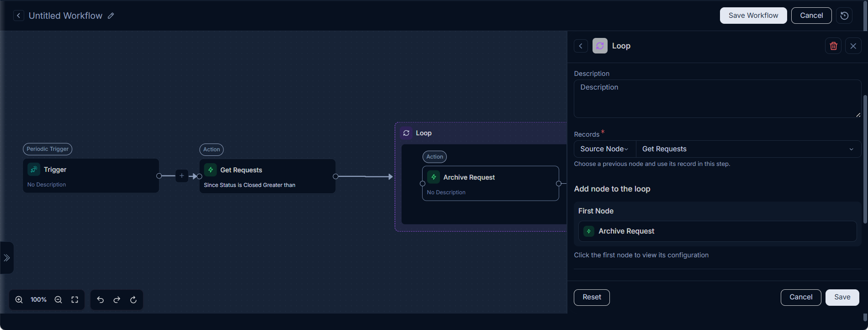Screen dimensions: 868x330
Task: Select the Trigger node on canvas
Action: click(x=91, y=176)
